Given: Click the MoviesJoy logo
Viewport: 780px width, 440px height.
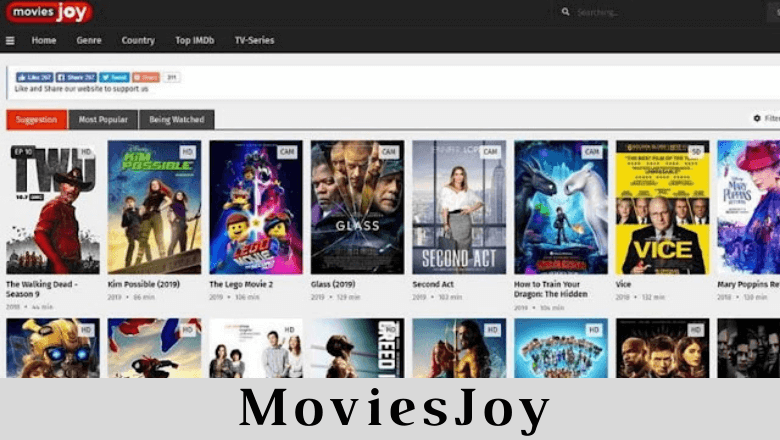Looking at the screenshot, I should (49, 11).
